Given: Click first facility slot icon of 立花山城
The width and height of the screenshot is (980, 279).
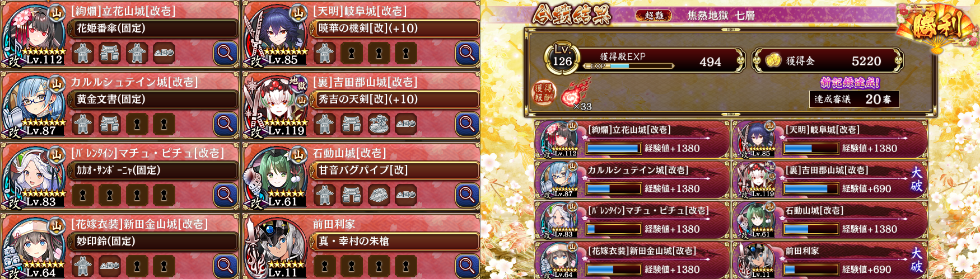Looking at the screenshot, I should [x=83, y=53].
